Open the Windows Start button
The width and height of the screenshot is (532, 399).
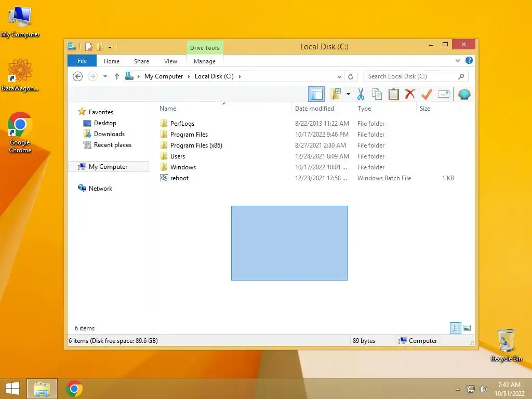tap(12, 389)
